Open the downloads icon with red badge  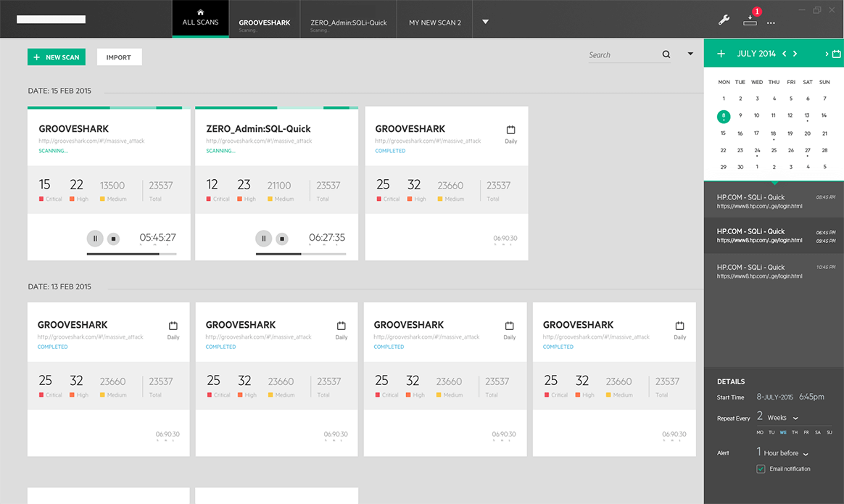(750, 20)
